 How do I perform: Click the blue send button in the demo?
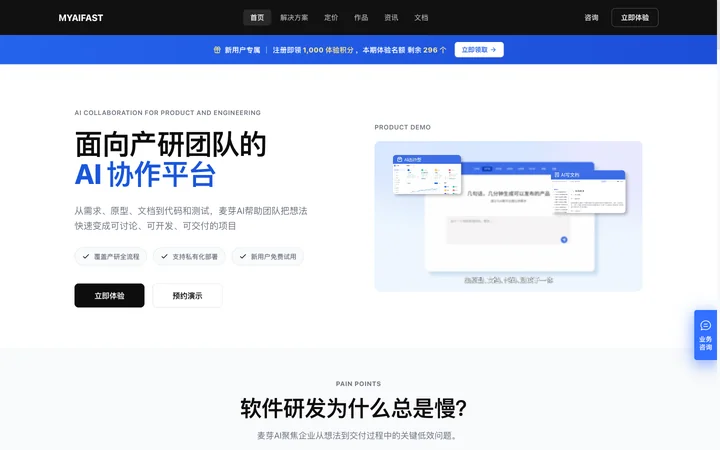pyautogui.click(x=564, y=240)
